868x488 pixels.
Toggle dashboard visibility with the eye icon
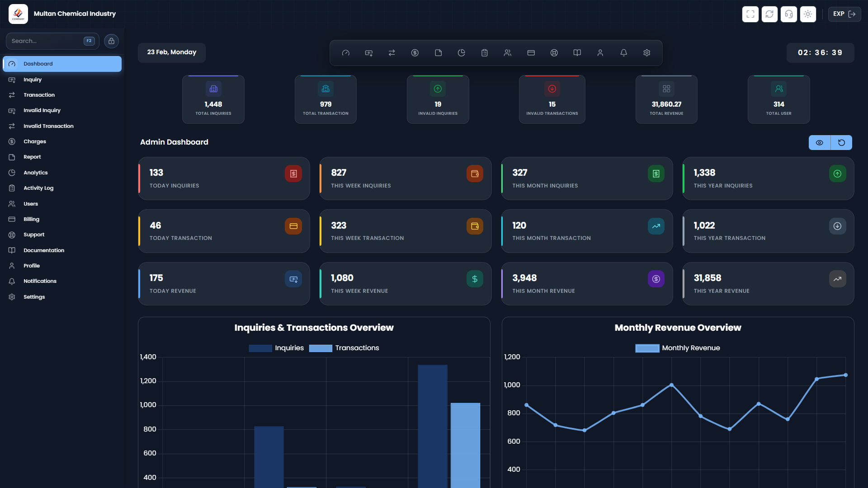[x=820, y=142]
